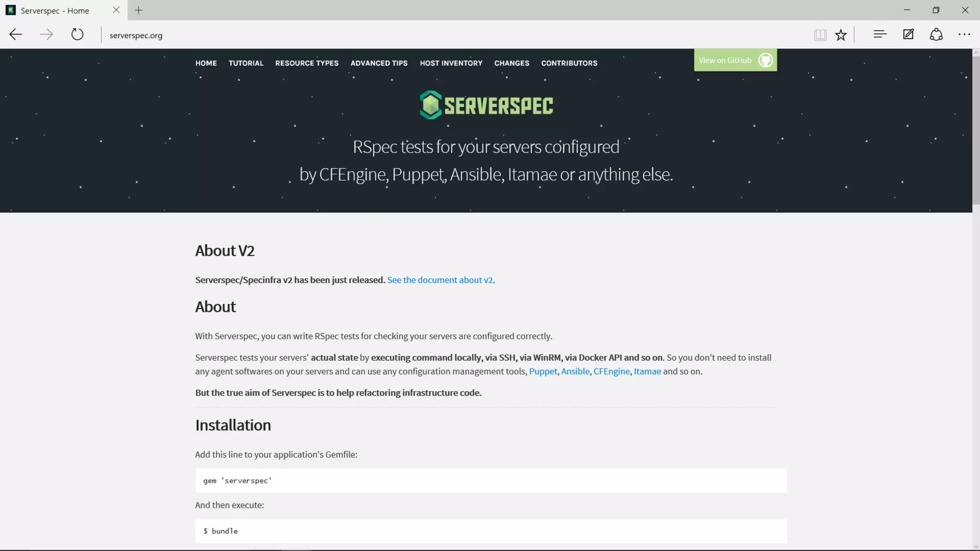The width and height of the screenshot is (980, 551).
Task: Open a new tab with plus
Action: 138,10
